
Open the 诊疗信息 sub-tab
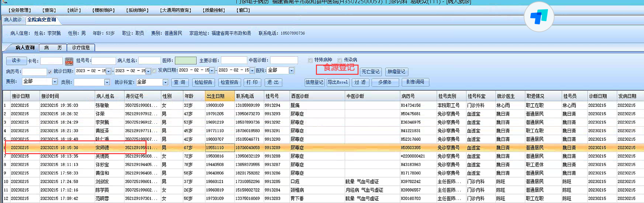coord(81,48)
